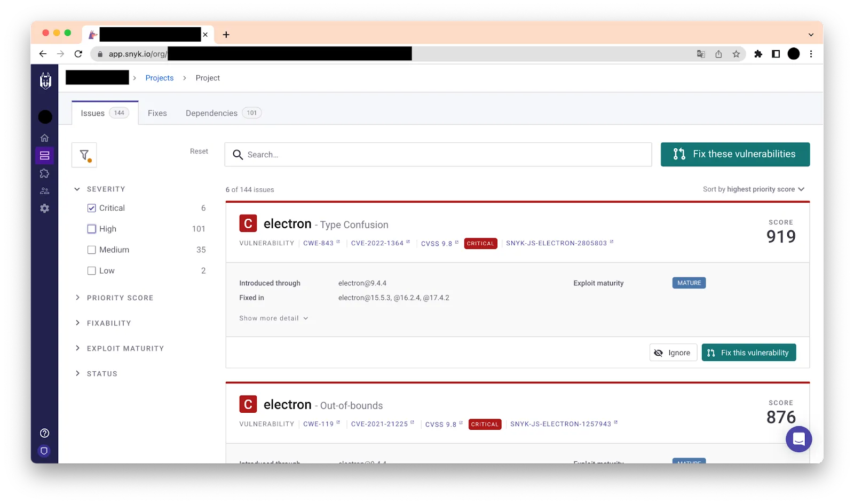This screenshot has width=854, height=504.
Task: Switch to the Fixes tab
Action: [x=157, y=113]
